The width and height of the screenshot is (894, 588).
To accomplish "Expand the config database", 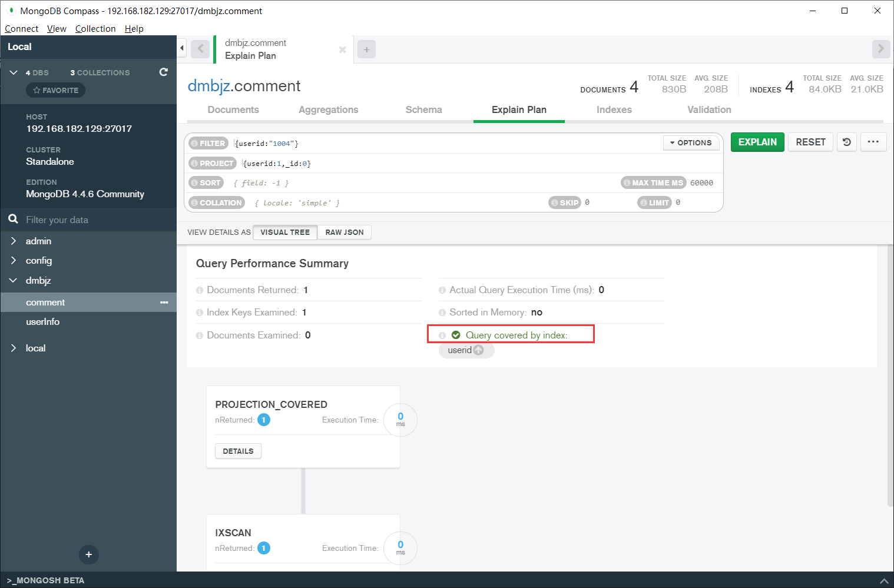I will click(14, 260).
